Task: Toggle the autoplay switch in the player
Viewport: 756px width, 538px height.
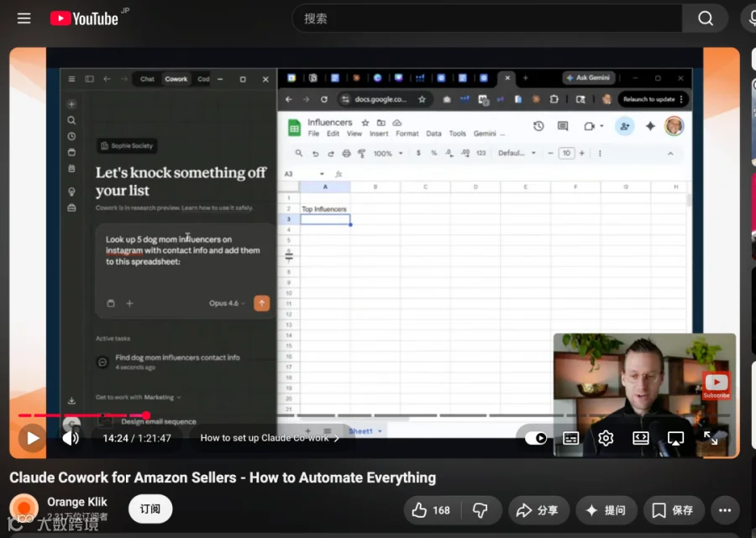Action: tap(536, 438)
